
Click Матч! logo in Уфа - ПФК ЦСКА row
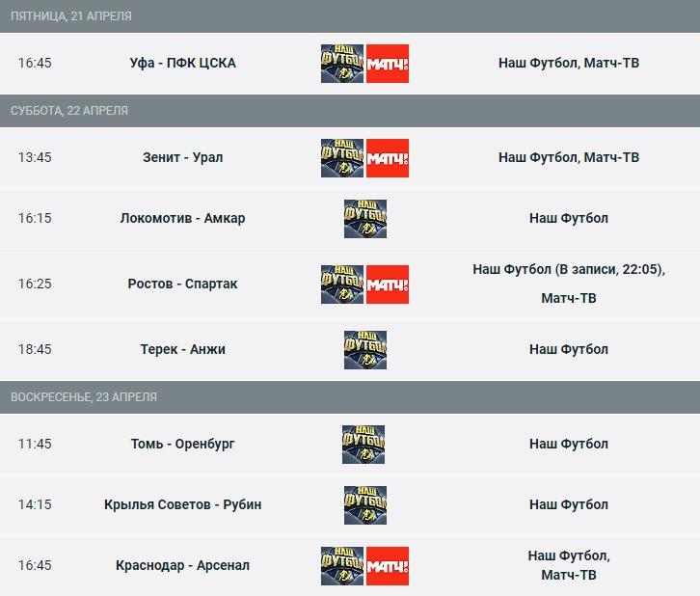(388, 64)
